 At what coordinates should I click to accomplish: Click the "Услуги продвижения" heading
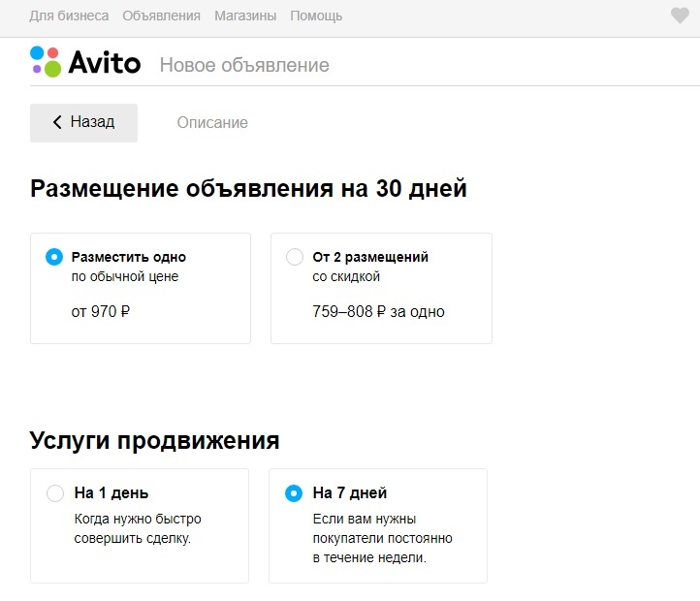click(155, 441)
